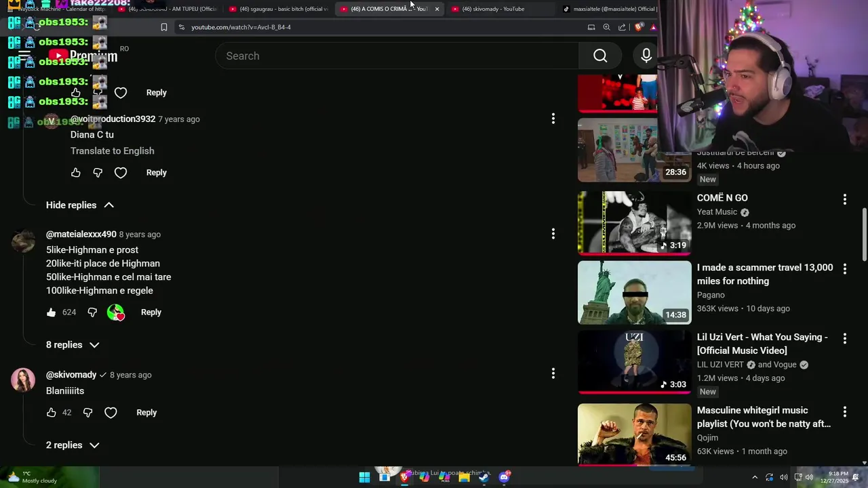This screenshot has width=868, height=488.
Task: Click the share icon in address bar
Action: [622, 27]
